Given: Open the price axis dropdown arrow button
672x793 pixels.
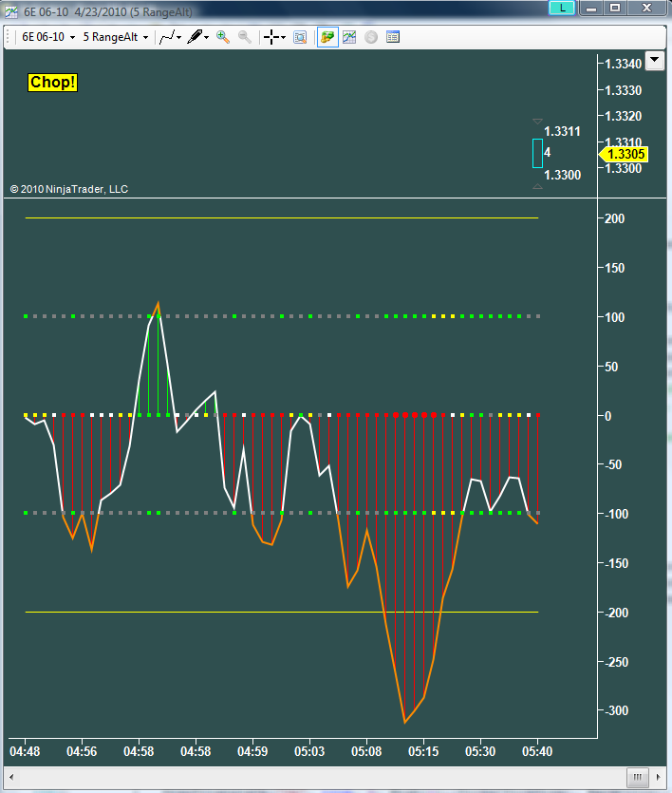Looking at the screenshot, I should coord(655,61).
